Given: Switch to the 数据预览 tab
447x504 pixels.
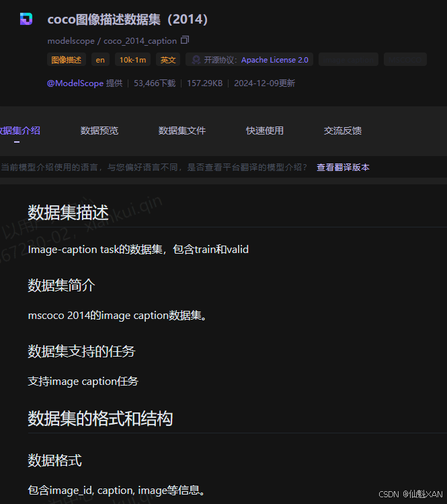Looking at the screenshot, I should pos(99,131).
